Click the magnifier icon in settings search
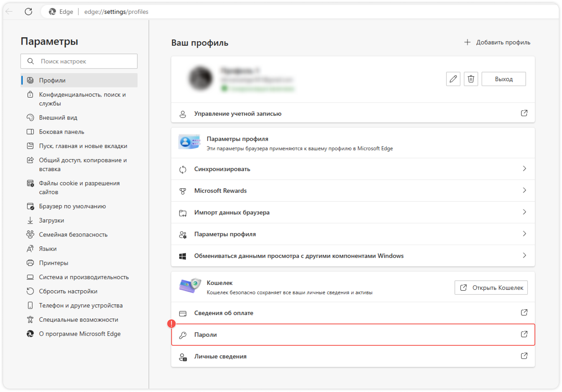Screen dimensions: 562x392 31,61
